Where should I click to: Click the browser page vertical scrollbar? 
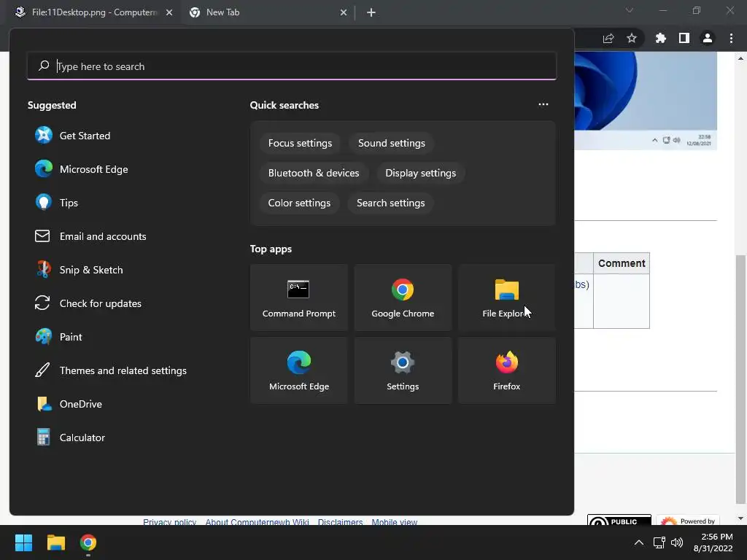tap(740, 378)
